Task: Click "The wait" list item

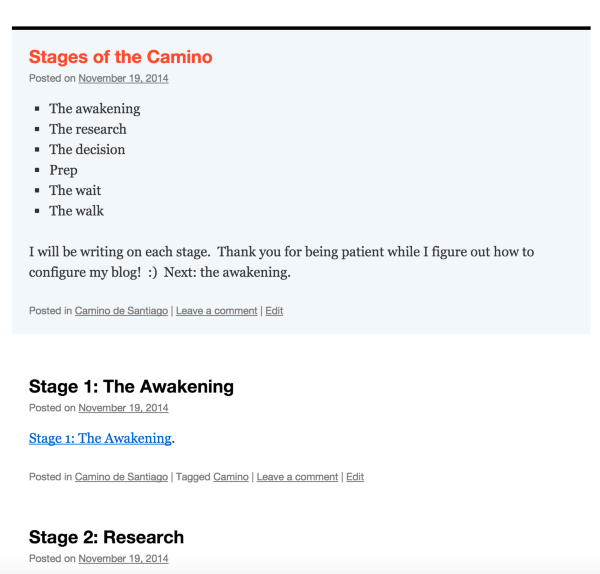Action: (x=75, y=191)
